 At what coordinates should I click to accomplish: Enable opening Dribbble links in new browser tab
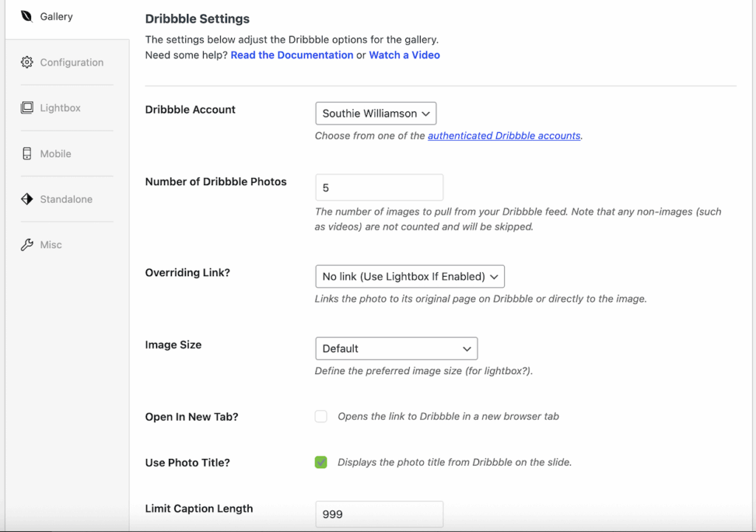click(x=321, y=416)
